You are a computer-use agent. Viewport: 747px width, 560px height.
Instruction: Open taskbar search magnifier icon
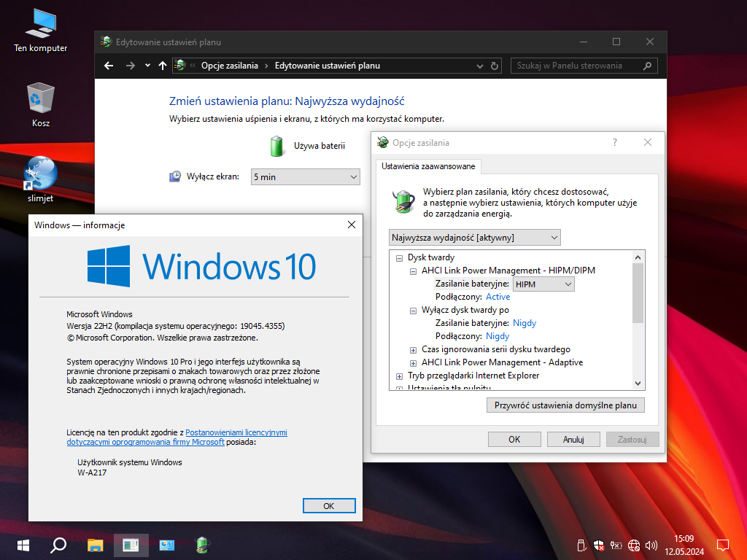tap(59, 545)
